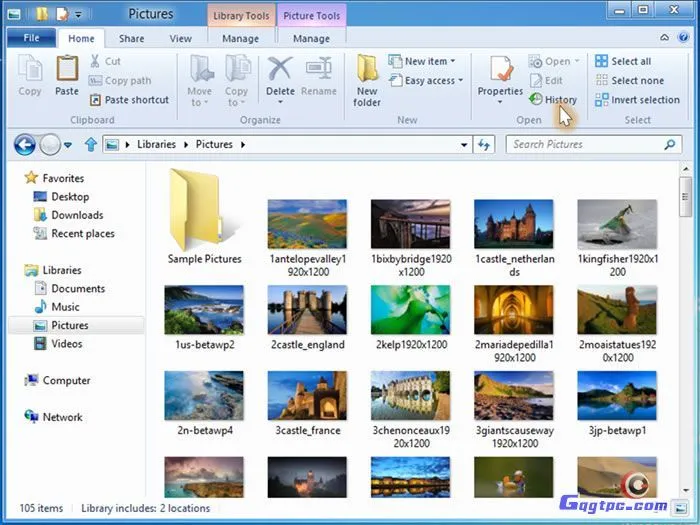Open Recent places in Favorites
This screenshot has width=700, height=525.
point(74,233)
